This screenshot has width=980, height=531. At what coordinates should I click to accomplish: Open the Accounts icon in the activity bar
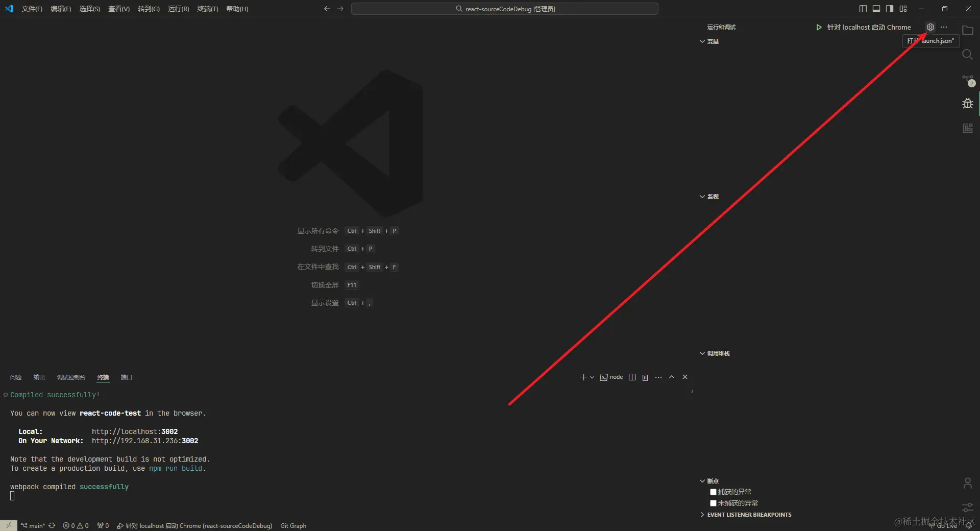click(x=967, y=483)
